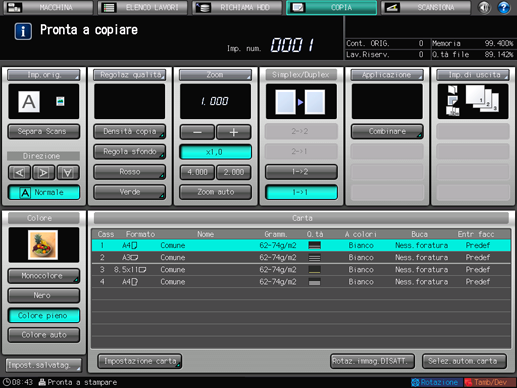Click the Separa Scans button
The width and height of the screenshot is (517, 388).
click(x=44, y=131)
